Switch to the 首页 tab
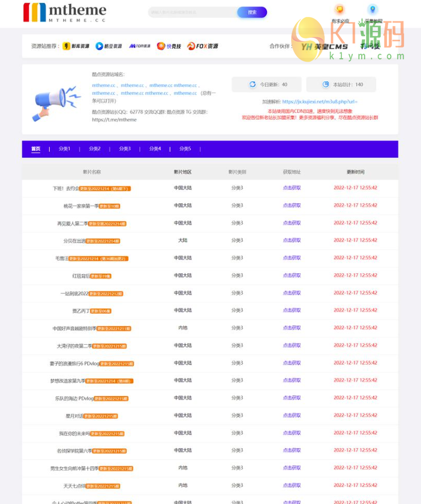Image resolution: width=421 pixels, height=504 pixels. (x=36, y=149)
